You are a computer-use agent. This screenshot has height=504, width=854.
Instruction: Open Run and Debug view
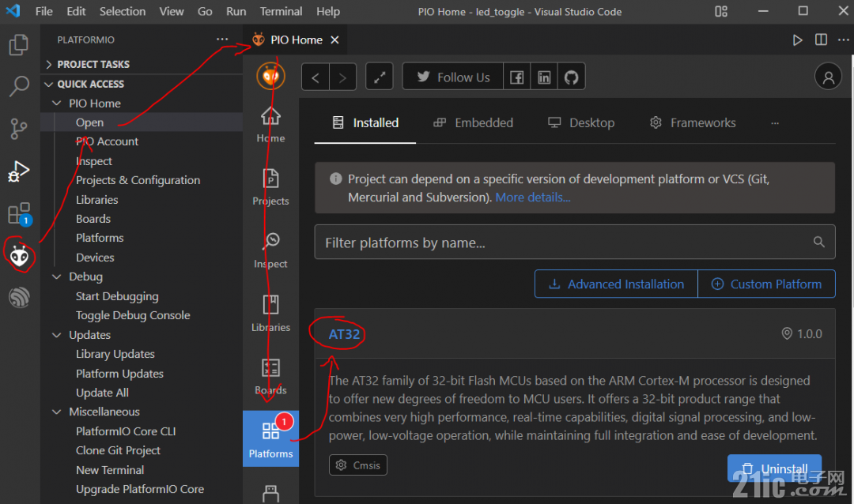pos(19,171)
